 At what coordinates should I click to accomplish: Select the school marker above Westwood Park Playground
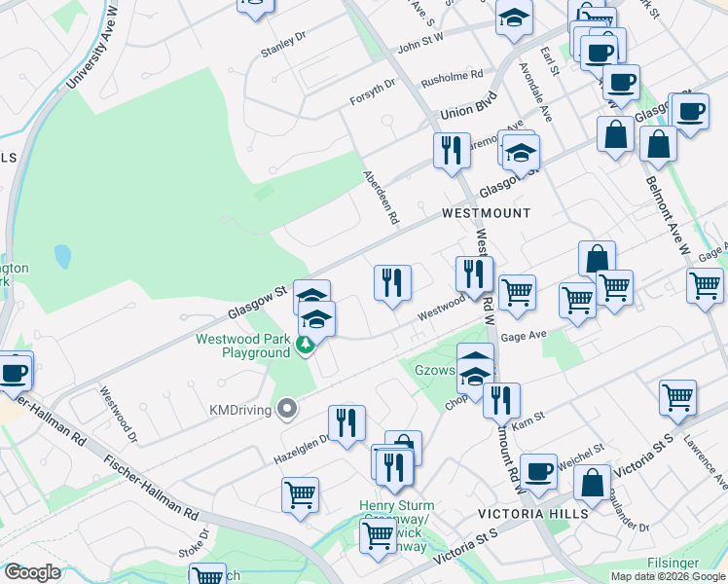[316, 323]
